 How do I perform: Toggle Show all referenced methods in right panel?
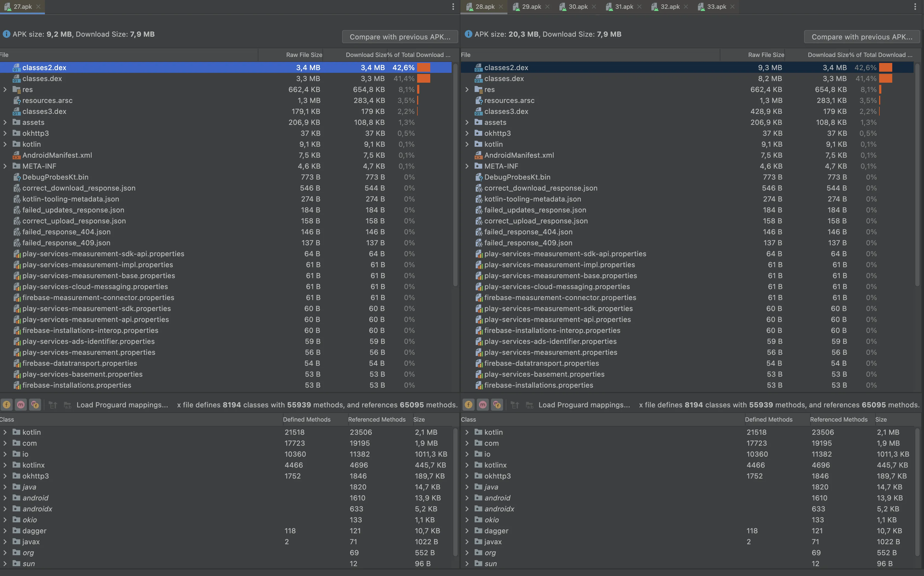pos(497,405)
